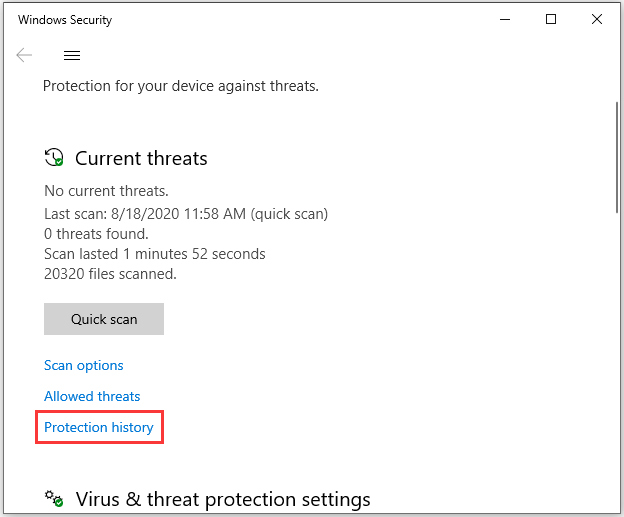Open Protection history

point(99,428)
